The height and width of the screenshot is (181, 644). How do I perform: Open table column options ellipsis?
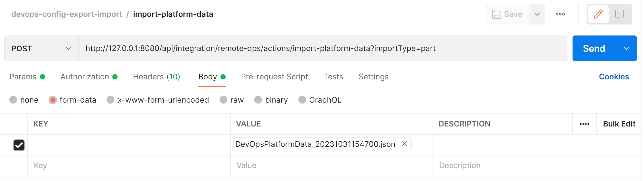(x=584, y=124)
